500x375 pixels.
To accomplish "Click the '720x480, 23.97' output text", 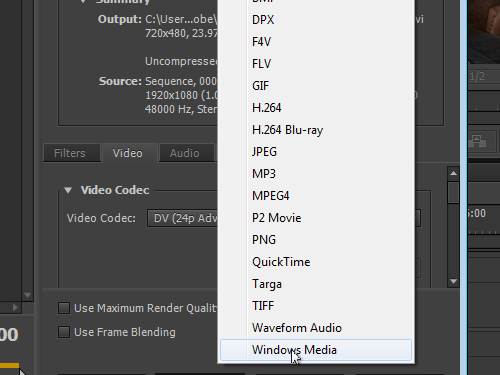I will tap(181, 33).
